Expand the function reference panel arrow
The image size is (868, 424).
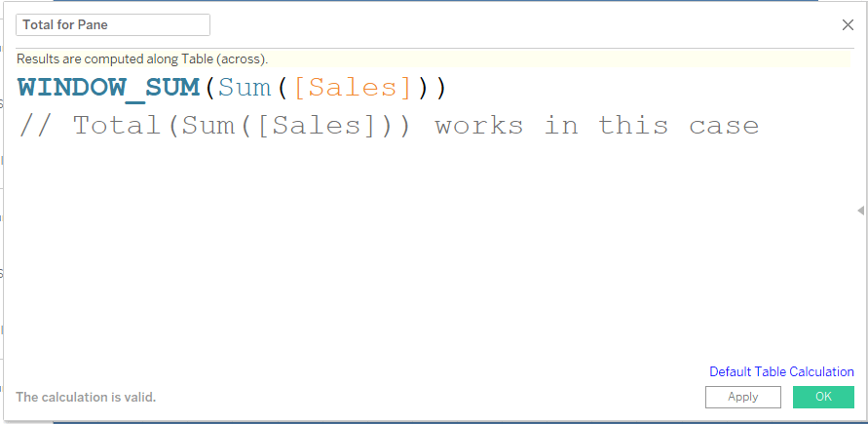[x=861, y=211]
